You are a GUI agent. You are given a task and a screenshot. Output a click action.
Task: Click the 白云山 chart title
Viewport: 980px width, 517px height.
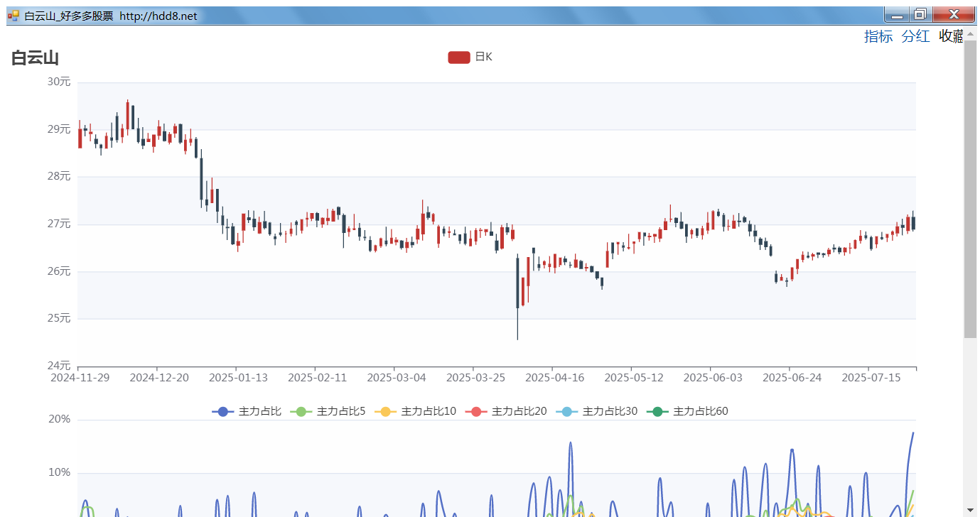(35, 58)
